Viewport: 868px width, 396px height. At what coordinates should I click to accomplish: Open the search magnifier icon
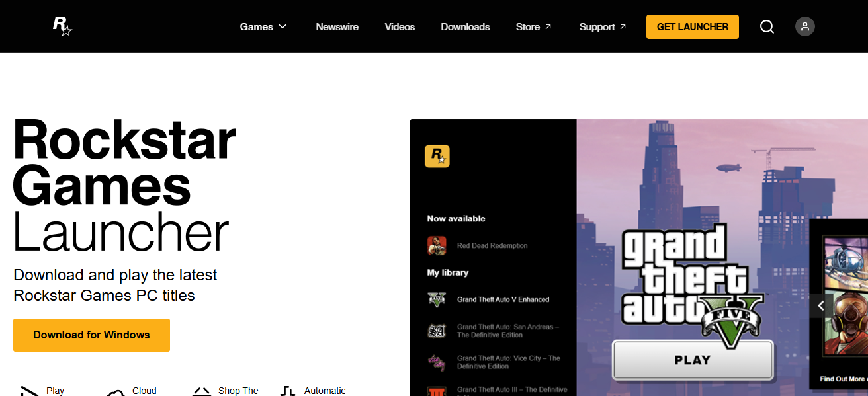(x=767, y=26)
